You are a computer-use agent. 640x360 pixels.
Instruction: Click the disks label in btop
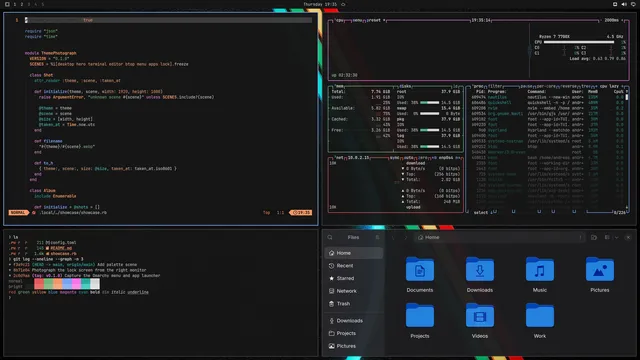[x=405, y=87]
